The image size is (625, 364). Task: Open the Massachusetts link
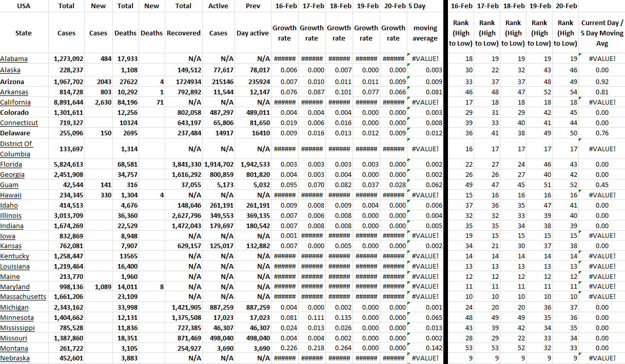coord(23,297)
